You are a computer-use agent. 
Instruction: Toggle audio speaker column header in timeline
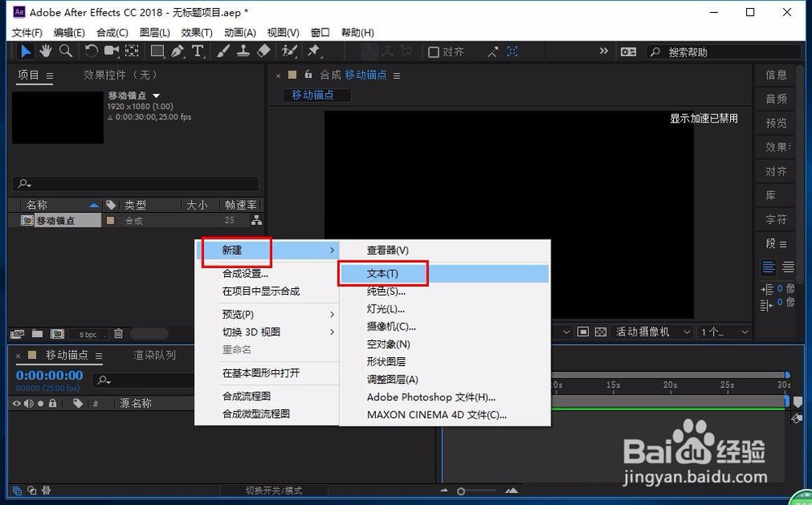[x=28, y=403]
